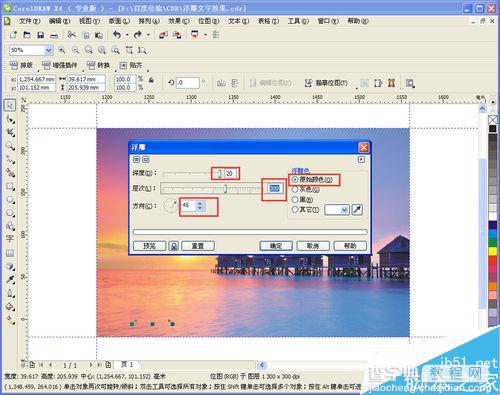This screenshot has width=500, height=395.
Task: Close the Emboss dialog
Action: (363, 147)
